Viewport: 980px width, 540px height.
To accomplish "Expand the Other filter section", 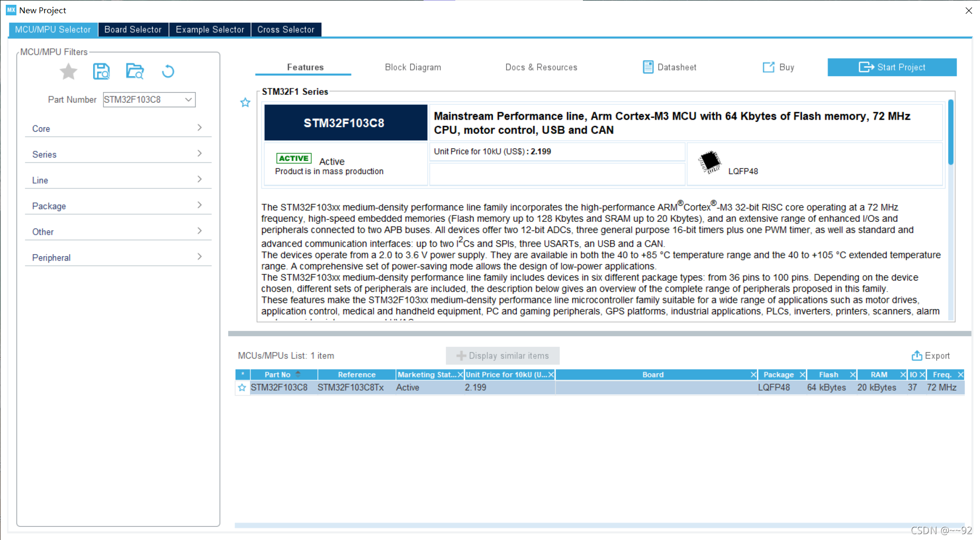I will pos(118,231).
